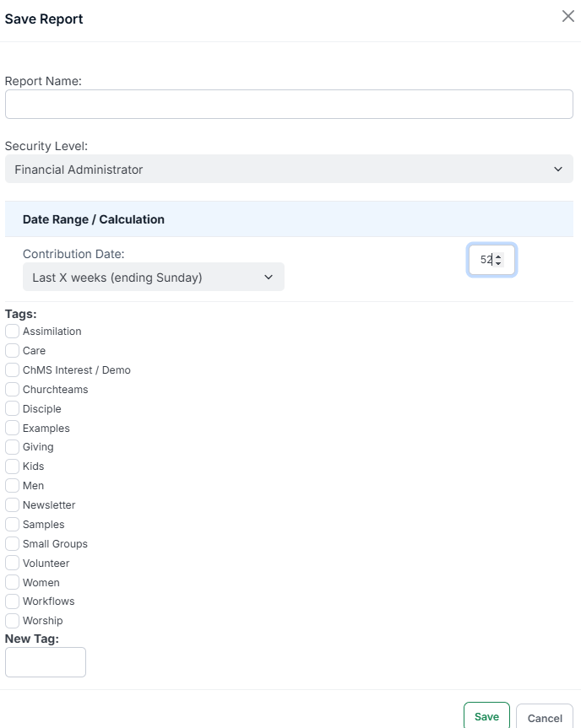Screen dimensions: 581x728
Task: Check the Assimilation tag
Action: [12, 331]
